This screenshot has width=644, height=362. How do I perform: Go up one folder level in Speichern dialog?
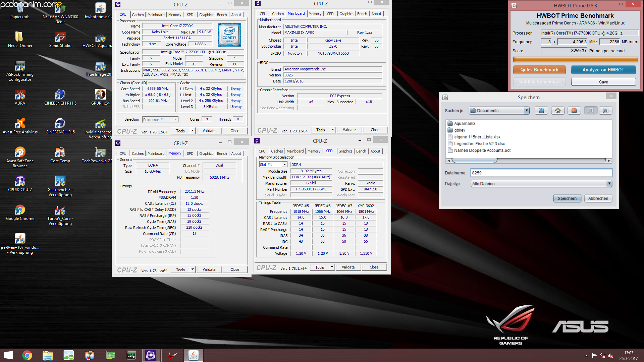[x=541, y=111]
